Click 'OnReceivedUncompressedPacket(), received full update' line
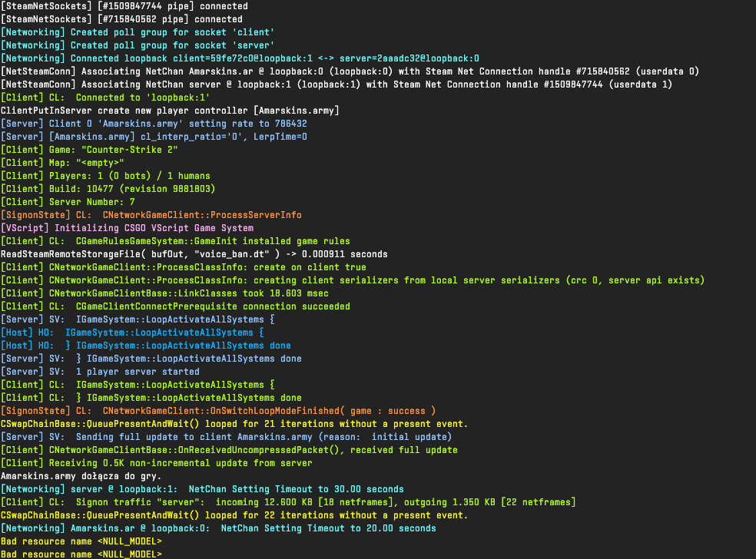 (229, 450)
